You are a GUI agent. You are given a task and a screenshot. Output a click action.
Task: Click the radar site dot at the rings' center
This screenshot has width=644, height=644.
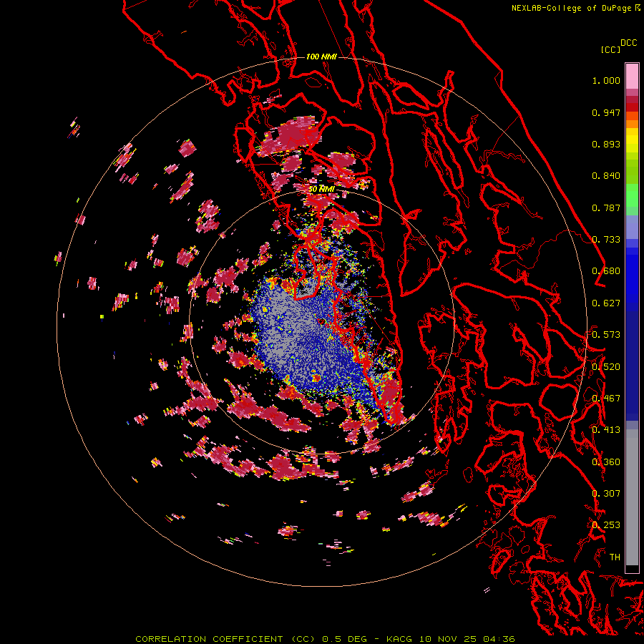321,321
